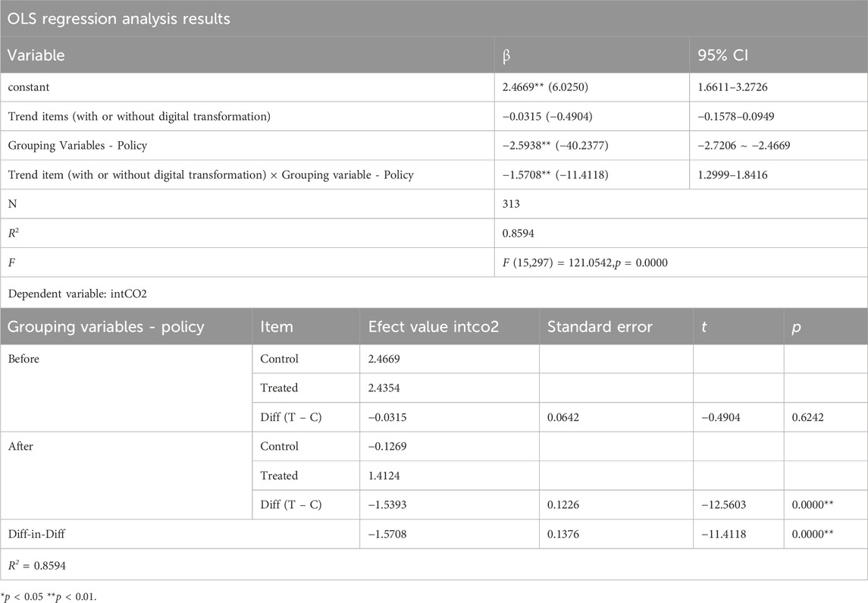Click the R² row label in the upper table
Image resolution: width=868 pixels, height=603 pixels.
(x=14, y=233)
